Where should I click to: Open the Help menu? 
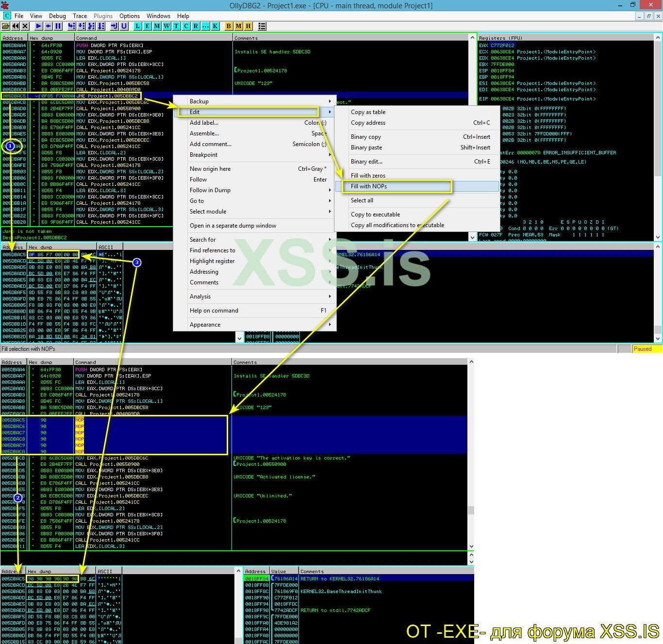point(183,16)
